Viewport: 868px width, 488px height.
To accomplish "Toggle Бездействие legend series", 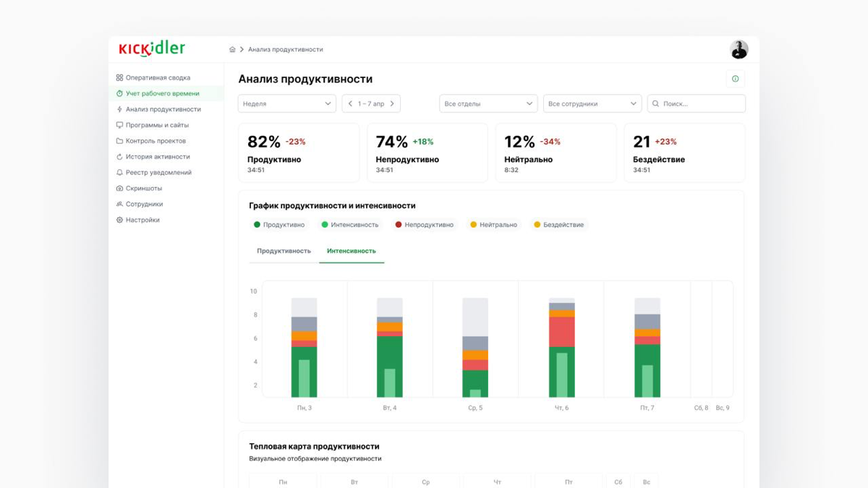I will (558, 225).
